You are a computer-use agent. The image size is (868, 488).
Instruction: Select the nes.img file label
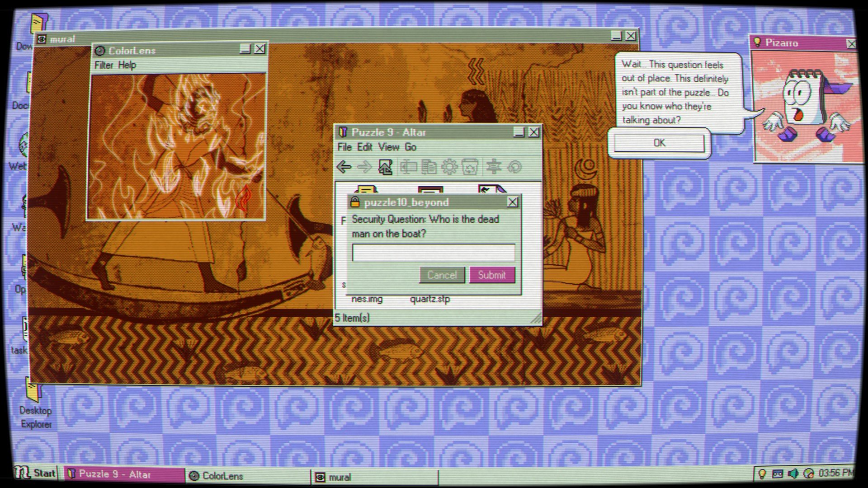pos(367,299)
